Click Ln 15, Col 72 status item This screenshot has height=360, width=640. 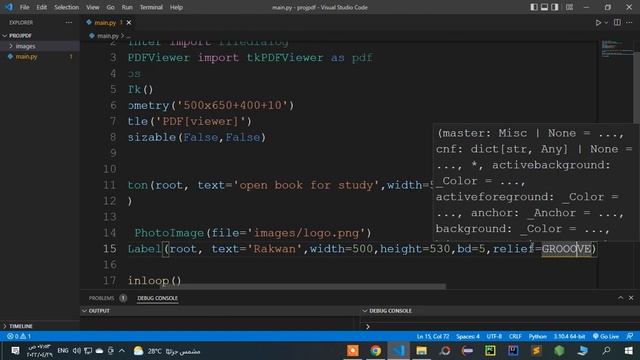[433, 336]
